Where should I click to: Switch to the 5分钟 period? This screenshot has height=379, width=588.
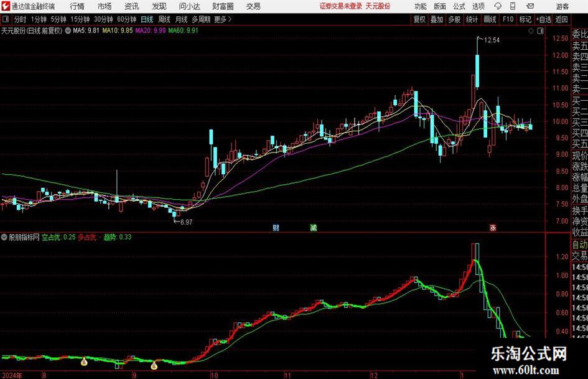(58, 19)
